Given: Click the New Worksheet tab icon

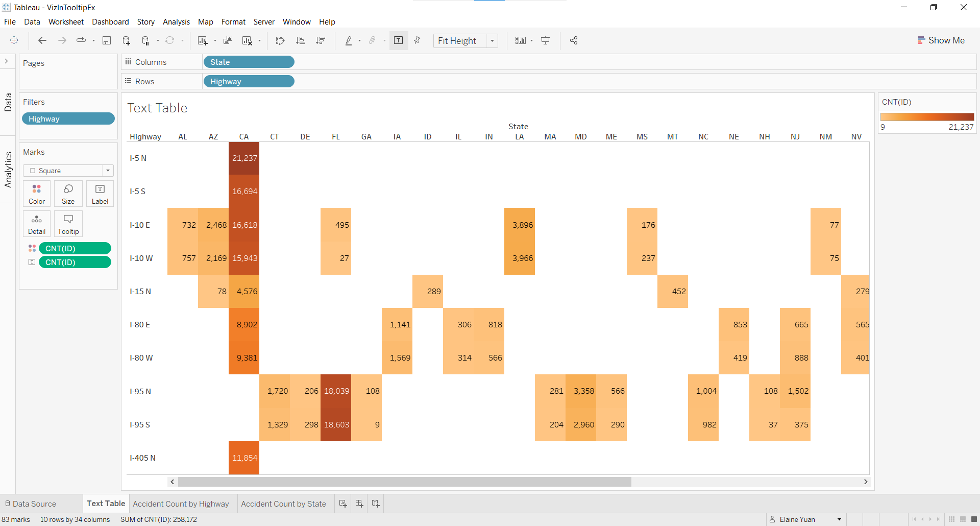Looking at the screenshot, I should [343, 504].
